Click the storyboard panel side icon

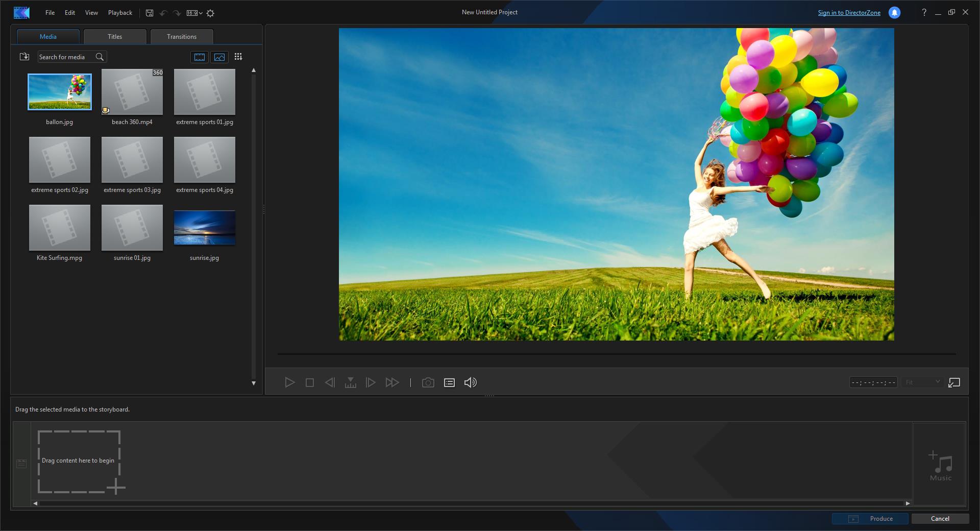pyautogui.click(x=21, y=464)
